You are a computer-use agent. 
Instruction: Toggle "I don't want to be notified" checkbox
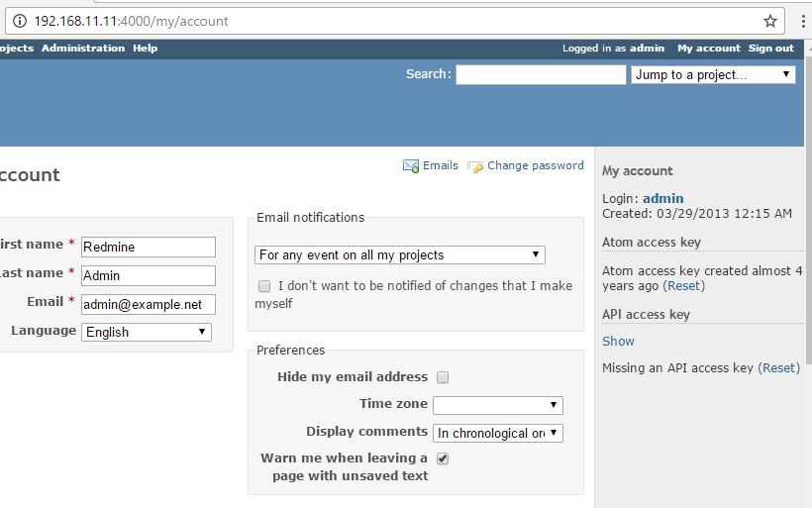(264, 286)
